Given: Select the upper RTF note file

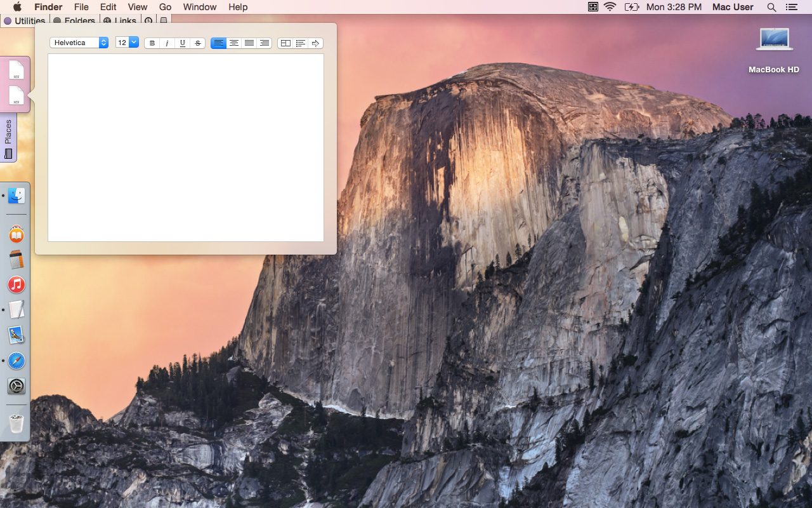Looking at the screenshot, I should coord(16,70).
